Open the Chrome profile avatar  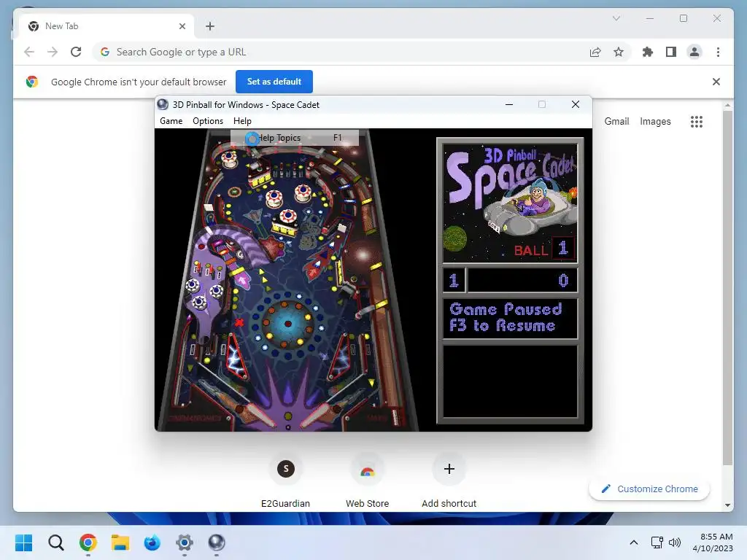[694, 52]
